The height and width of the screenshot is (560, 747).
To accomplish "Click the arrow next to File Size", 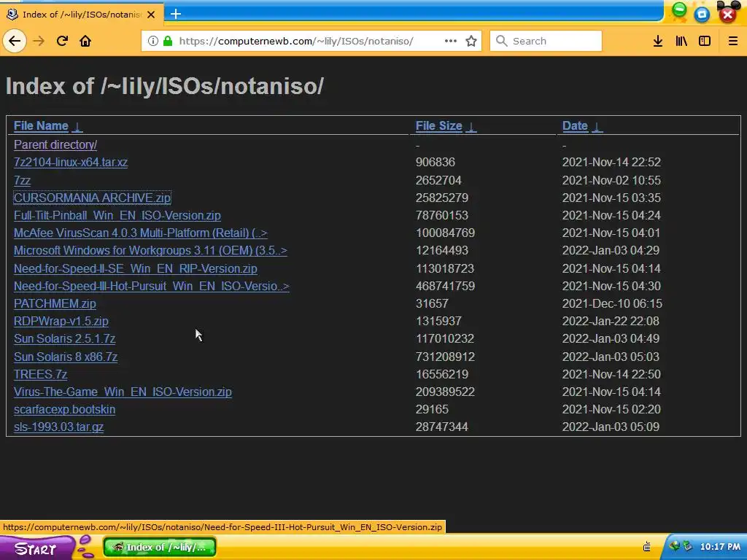I will point(471,126).
